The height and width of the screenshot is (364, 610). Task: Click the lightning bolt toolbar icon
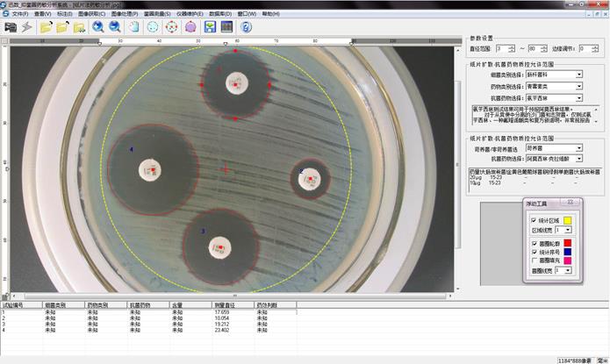(x=28, y=27)
